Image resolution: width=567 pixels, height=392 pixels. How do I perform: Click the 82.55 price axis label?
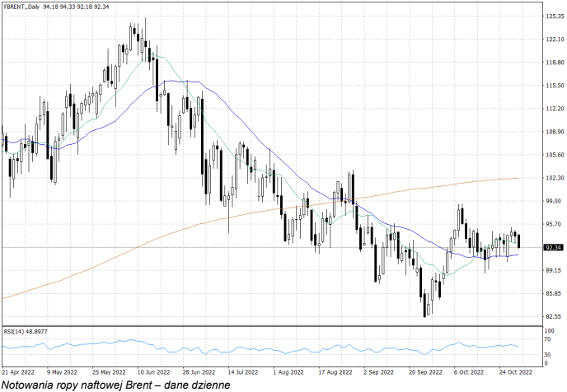click(553, 316)
